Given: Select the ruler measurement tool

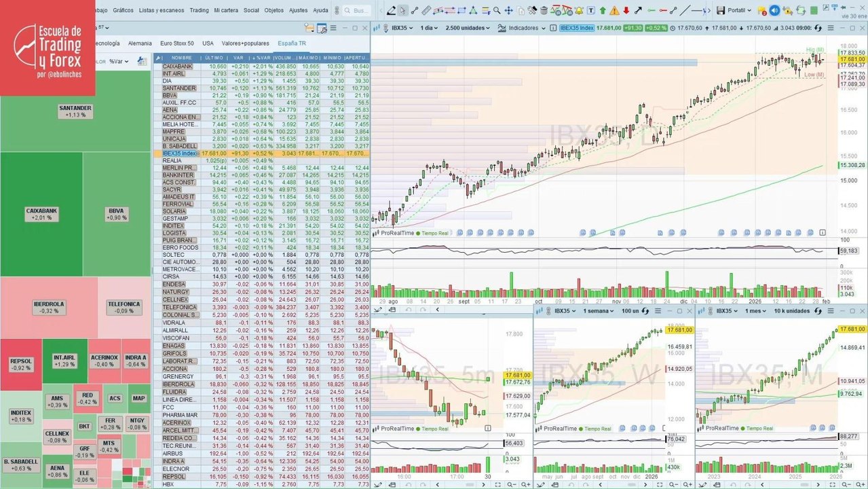Looking at the screenshot, I should coord(426,10).
